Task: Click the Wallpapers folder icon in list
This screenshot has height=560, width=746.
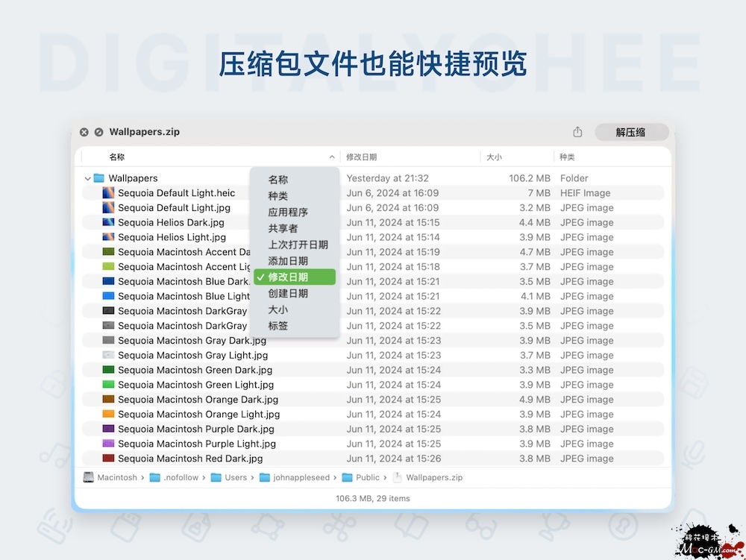Action: click(98, 178)
